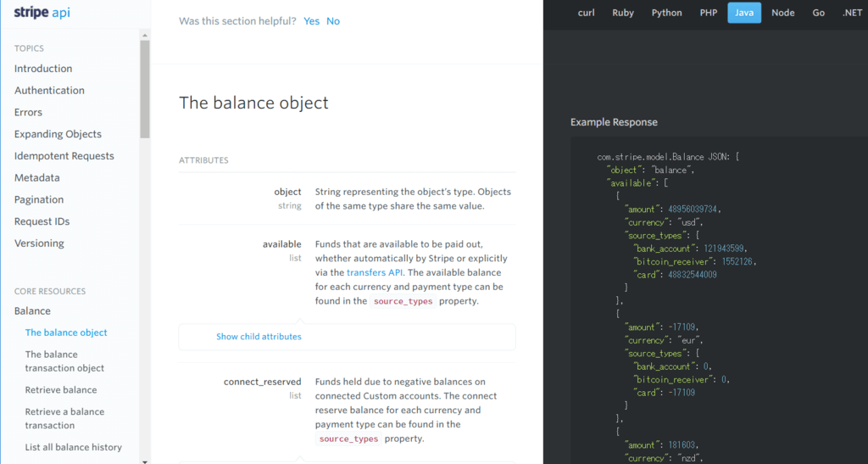Switch code examples to curl
This screenshot has width=868, height=464.
586,13
